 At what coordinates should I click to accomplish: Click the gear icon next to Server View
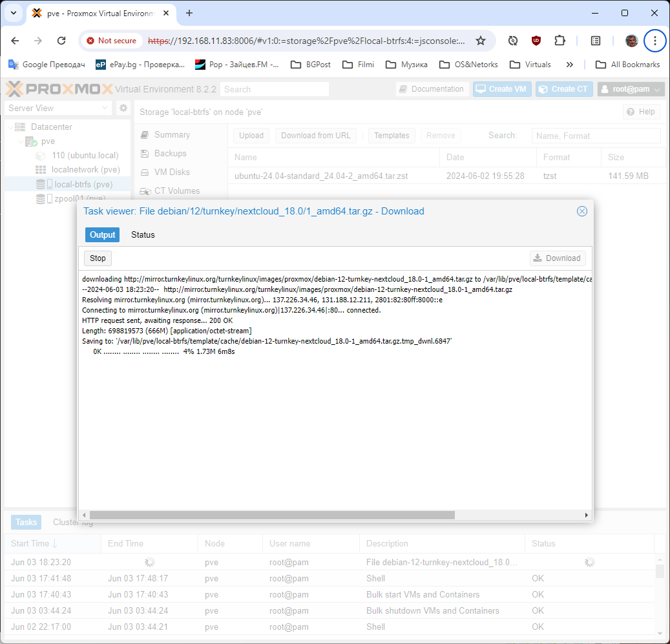pyautogui.click(x=123, y=108)
